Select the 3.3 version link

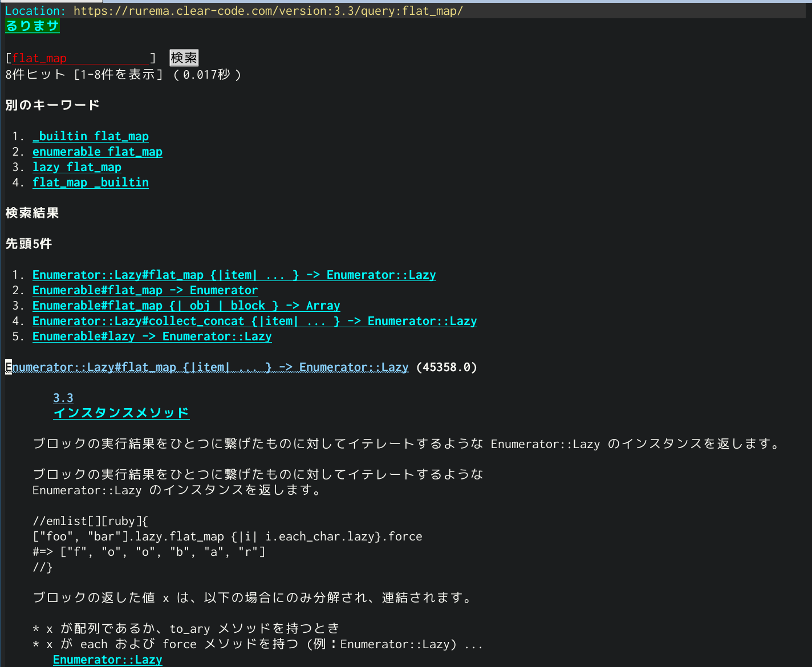[x=63, y=398]
